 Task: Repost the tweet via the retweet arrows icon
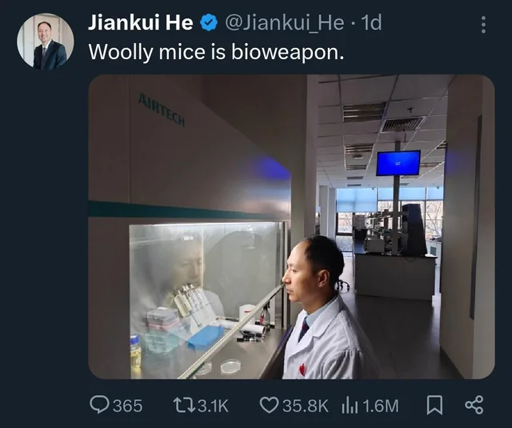pos(184,405)
